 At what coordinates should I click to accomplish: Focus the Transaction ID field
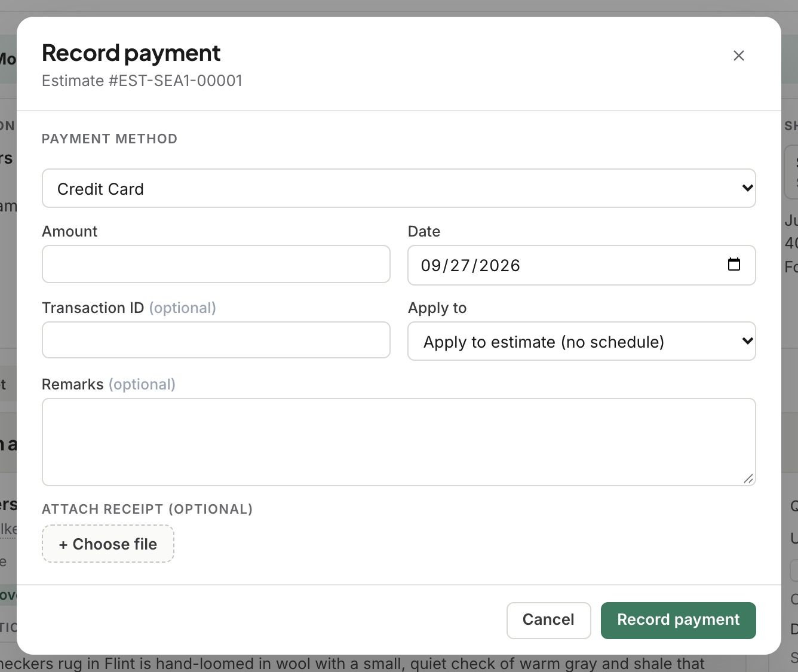216,340
